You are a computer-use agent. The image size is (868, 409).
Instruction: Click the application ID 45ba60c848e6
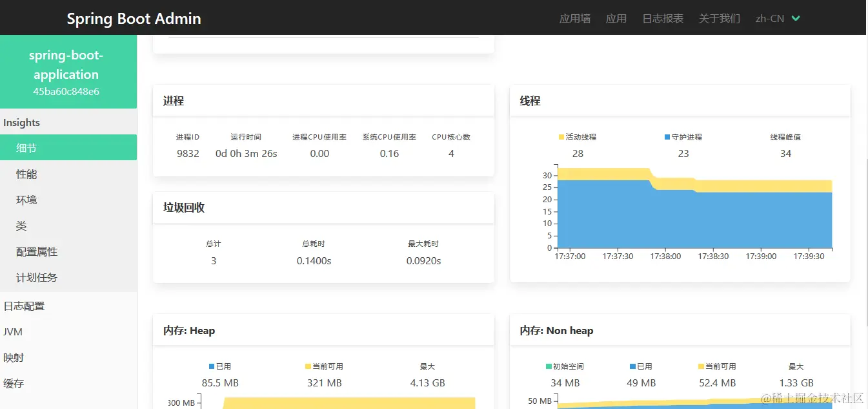pos(66,92)
